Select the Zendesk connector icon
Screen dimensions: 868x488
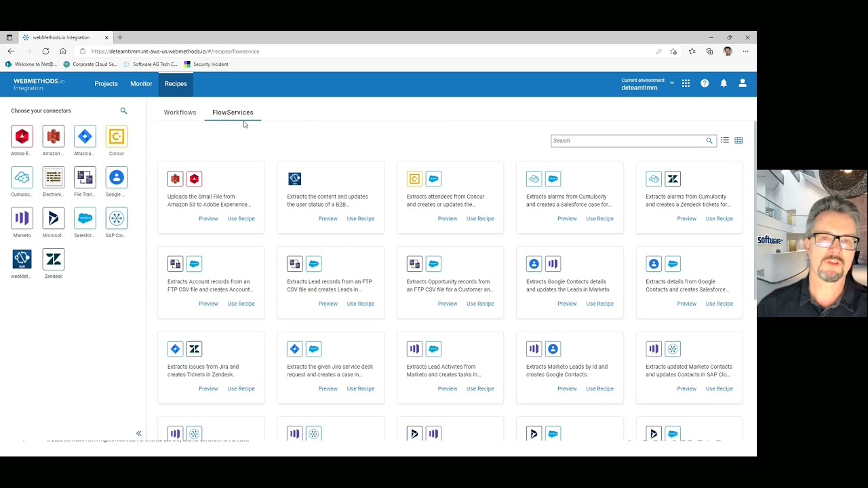pos(53,259)
